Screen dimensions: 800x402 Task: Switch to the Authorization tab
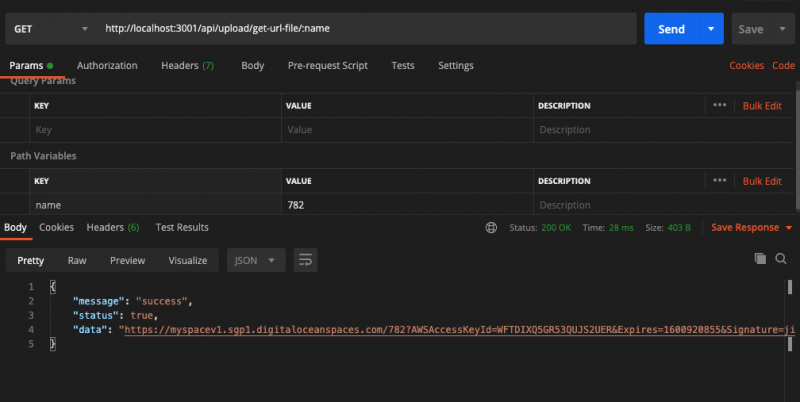[107, 66]
